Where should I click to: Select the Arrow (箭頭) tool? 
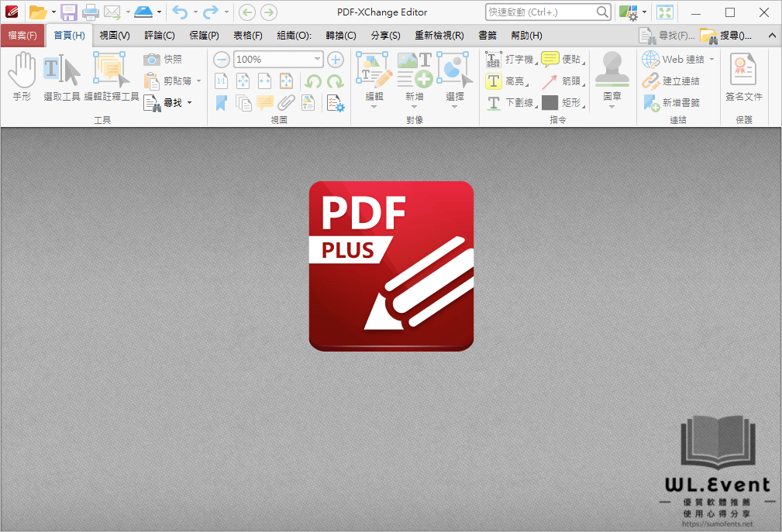[x=563, y=81]
